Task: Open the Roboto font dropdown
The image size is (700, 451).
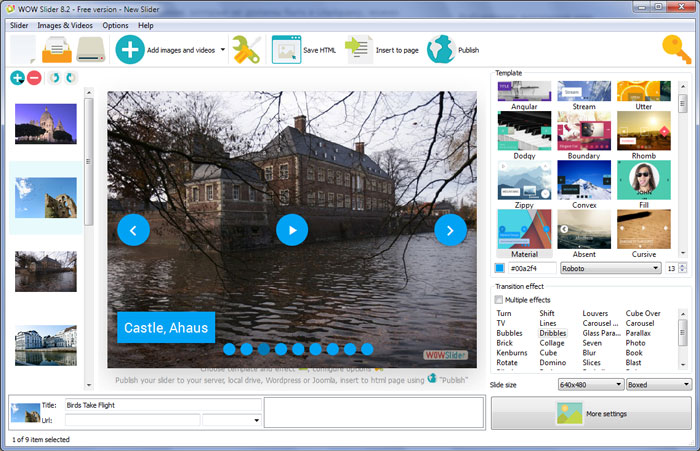Action: pyautogui.click(x=610, y=268)
